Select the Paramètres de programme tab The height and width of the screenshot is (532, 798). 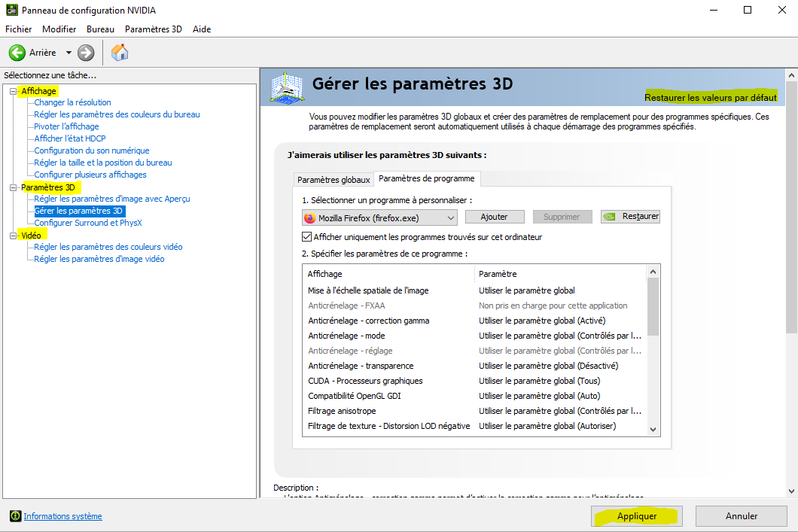click(427, 178)
